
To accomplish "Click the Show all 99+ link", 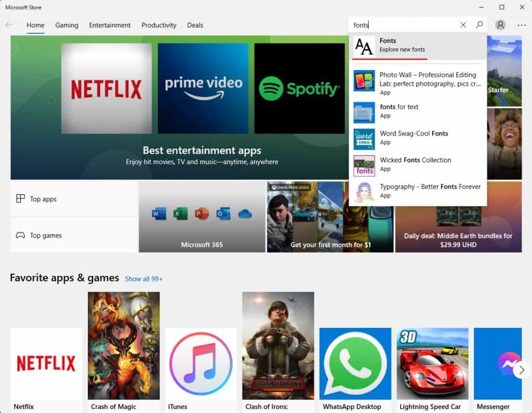I will [144, 278].
